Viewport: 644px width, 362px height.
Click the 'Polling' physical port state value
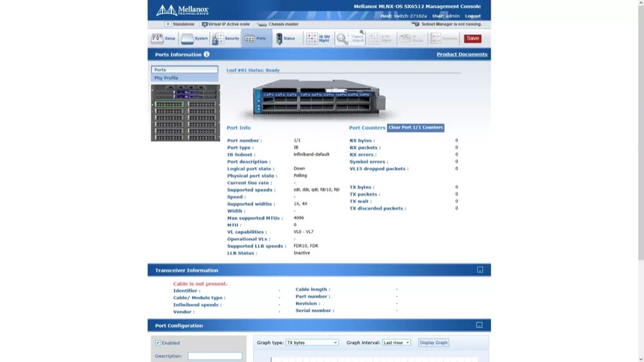click(x=300, y=175)
